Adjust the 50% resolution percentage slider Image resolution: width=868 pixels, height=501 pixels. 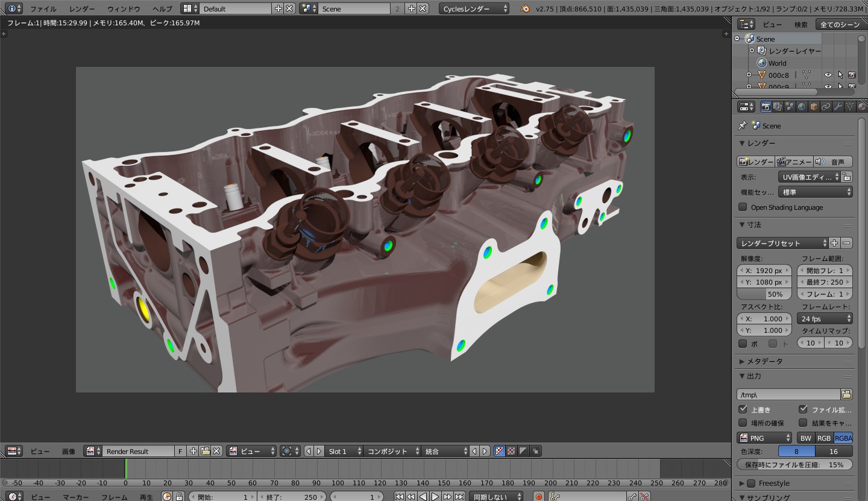[764, 294]
